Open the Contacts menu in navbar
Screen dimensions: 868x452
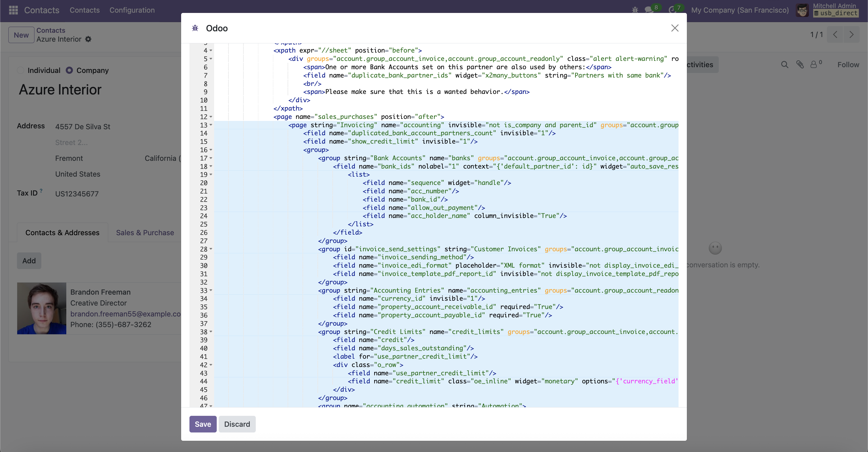point(85,10)
